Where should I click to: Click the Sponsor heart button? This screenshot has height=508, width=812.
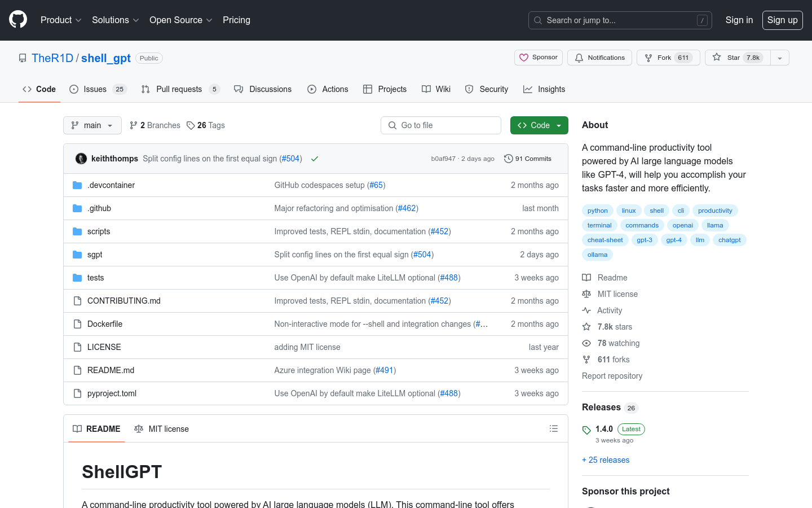539,58
